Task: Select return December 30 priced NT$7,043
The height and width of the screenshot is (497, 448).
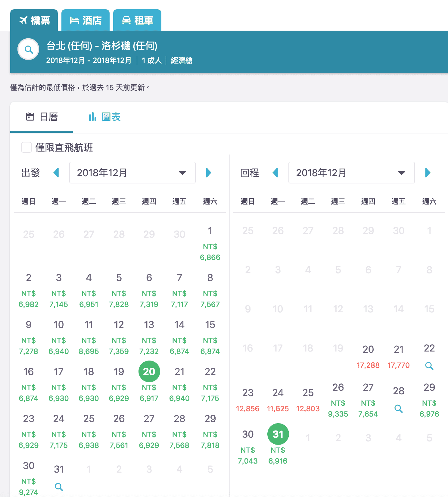Action: (x=248, y=447)
